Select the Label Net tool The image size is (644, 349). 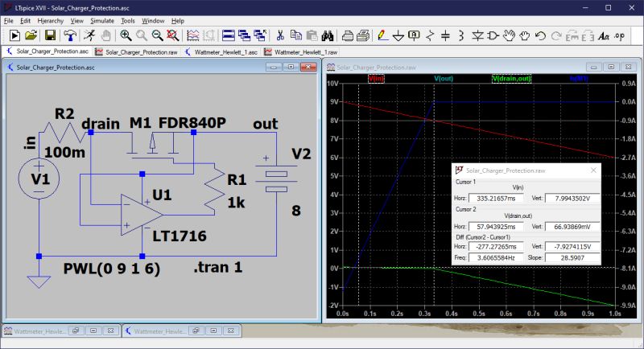tap(414, 35)
